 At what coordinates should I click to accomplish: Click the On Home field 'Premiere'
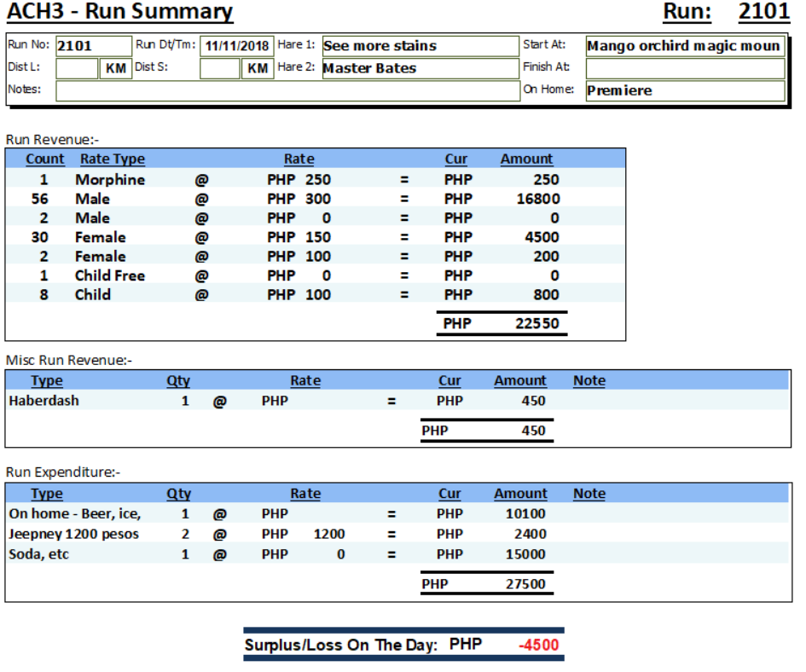pyautogui.click(x=684, y=90)
